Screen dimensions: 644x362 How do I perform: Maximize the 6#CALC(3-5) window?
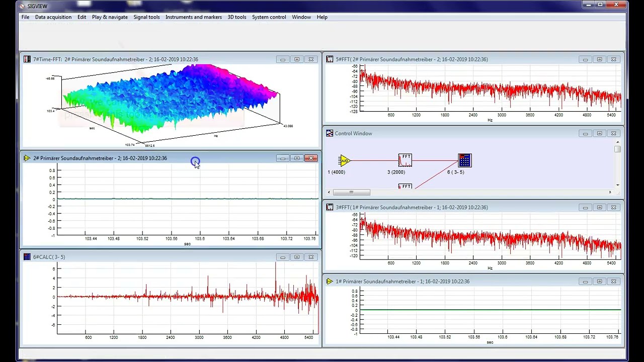click(297, 257)
